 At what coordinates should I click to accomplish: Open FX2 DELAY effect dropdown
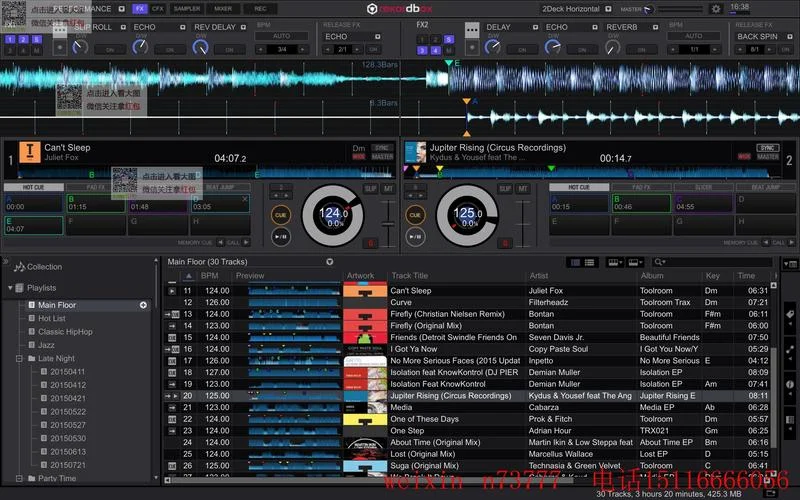pyautogui.click(x=535, y=27)
